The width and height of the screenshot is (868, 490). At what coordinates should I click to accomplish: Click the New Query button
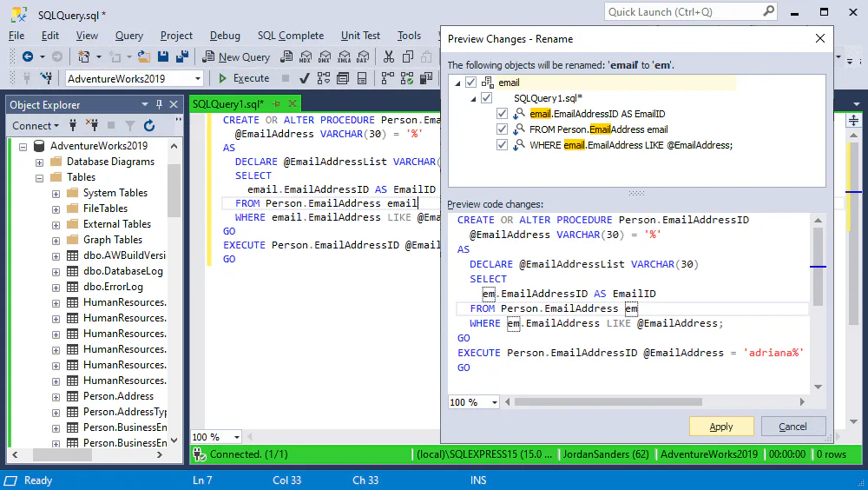pyautogui.click(x=236, y=56)
